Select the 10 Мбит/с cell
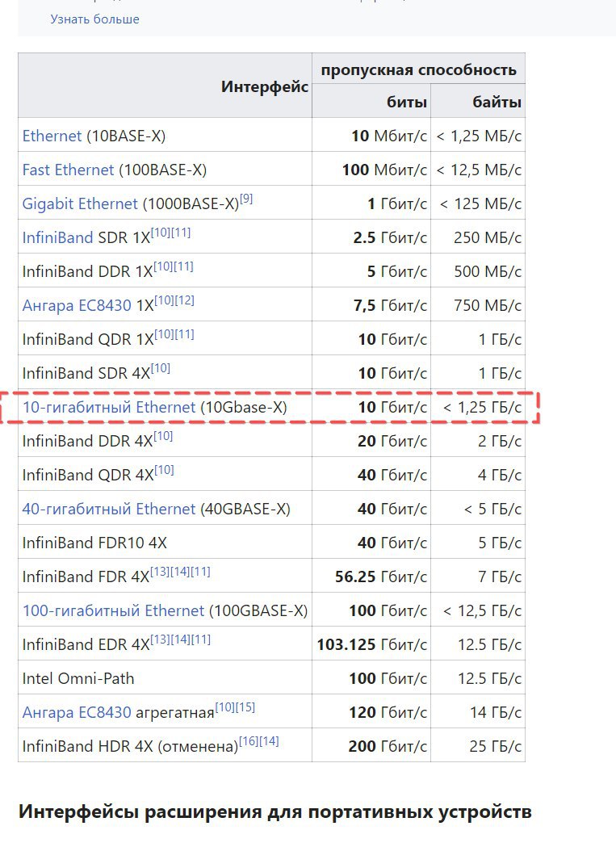This screenshot has height=847, width=616. click(x=371, y=136)
